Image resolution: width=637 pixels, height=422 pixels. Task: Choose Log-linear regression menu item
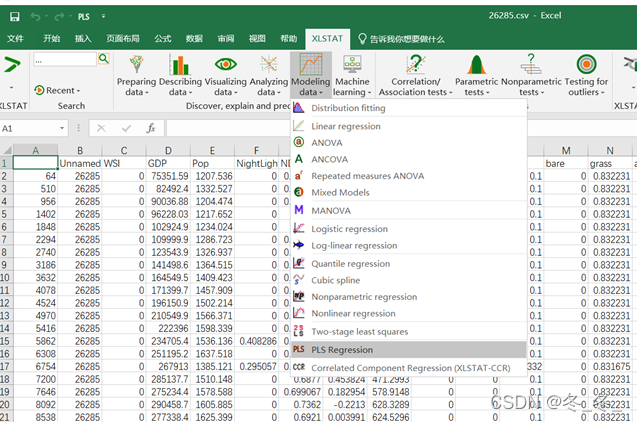(x=409, y=246)
